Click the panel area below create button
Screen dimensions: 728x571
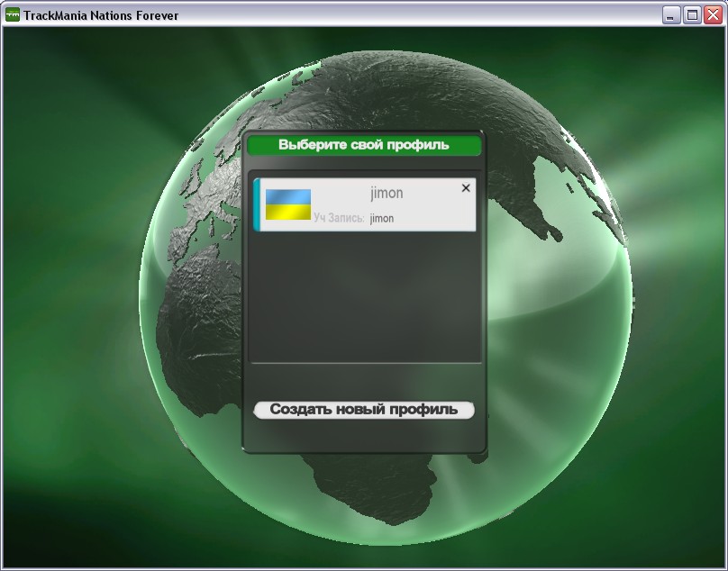363,437
